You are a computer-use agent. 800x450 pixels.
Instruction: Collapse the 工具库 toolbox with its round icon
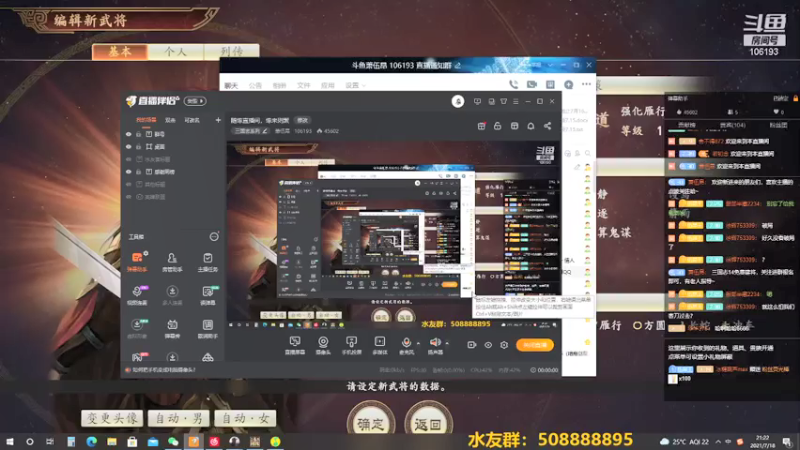[x=214, y=237]
